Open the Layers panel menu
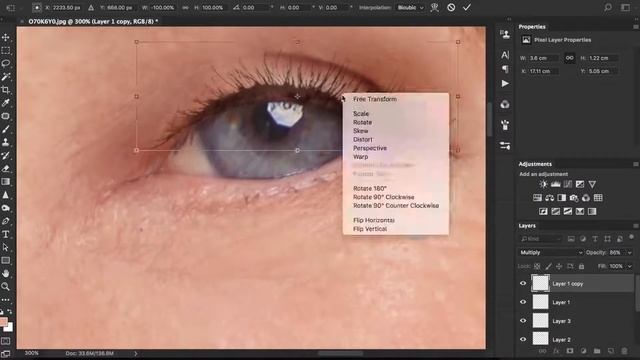The height and width of the screenshot is (360, 640). (636, 226)
